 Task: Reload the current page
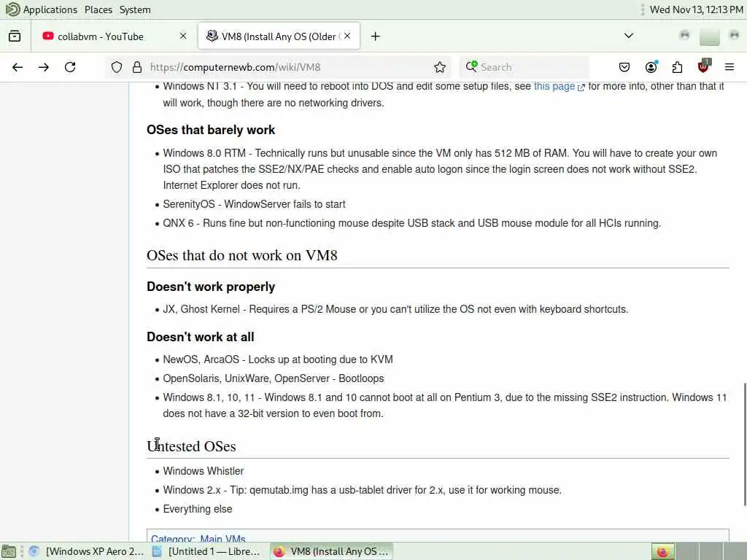[x=70, y=67]
